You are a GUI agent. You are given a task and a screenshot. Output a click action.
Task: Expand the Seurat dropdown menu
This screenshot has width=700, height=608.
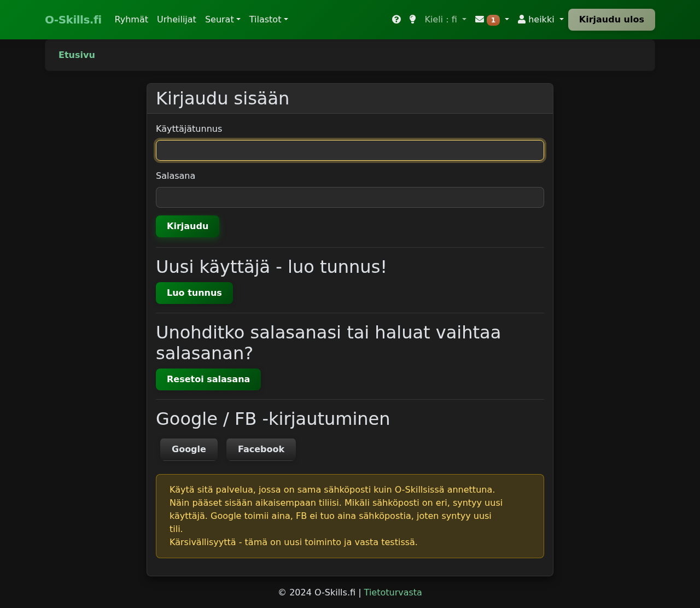[223, 19]
